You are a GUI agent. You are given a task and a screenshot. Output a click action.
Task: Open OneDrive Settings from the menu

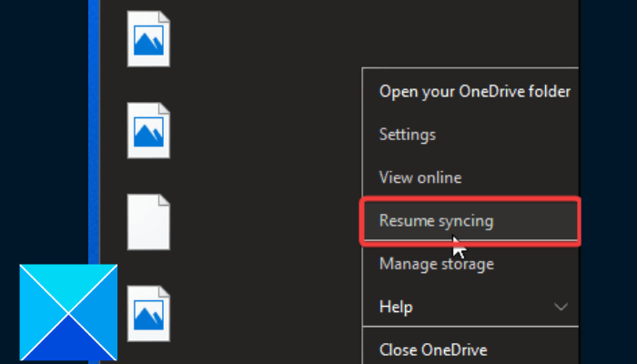[408, 135]
